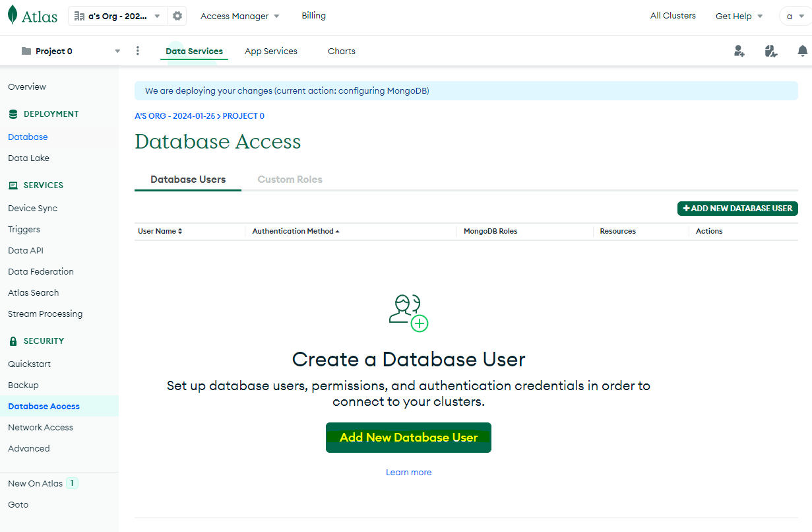Viewport: 812px width, 532px height.
Task: Open Triggers in the sidebar
Action: point(24,229)
